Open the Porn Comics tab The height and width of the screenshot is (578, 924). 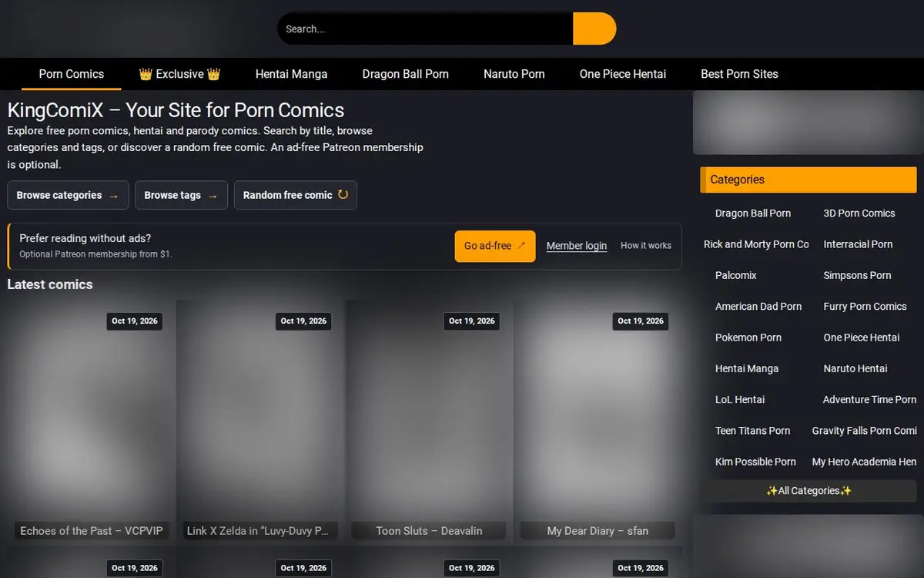pyautogui.click(x=72, y=74)
